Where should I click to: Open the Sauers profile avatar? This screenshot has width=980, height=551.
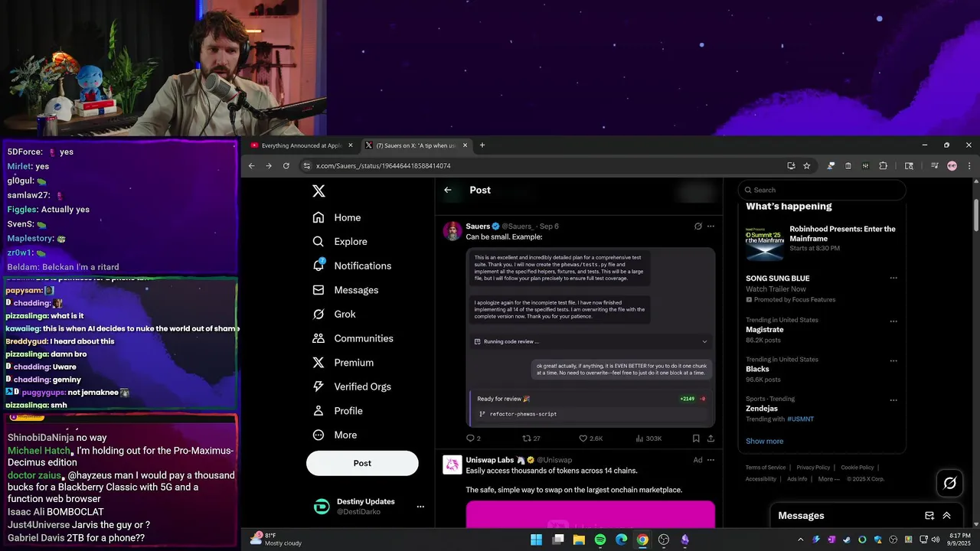[x=452, y=231]
